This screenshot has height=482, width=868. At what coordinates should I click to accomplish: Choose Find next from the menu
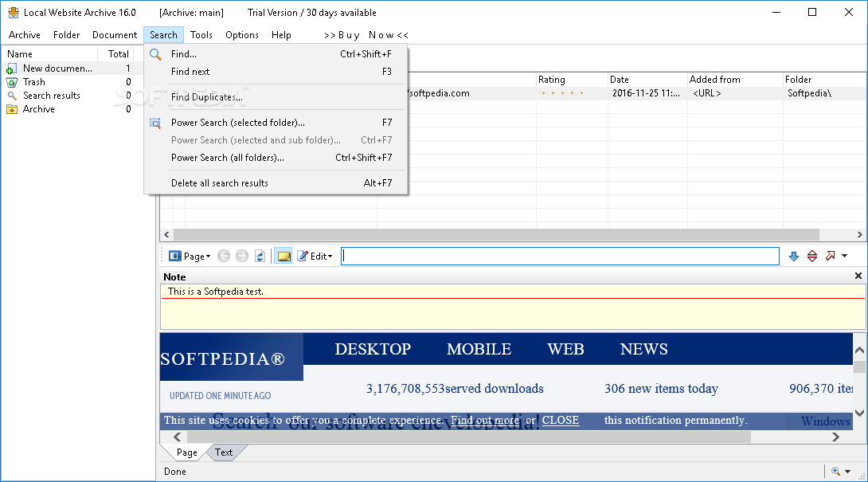point(276,72)
